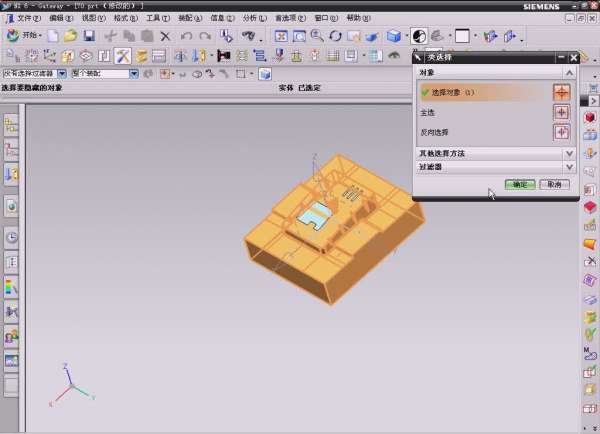The image size is (600, 434).
Task: Click the Save icon in the toolbar
Action: click(x=88, y=36)
